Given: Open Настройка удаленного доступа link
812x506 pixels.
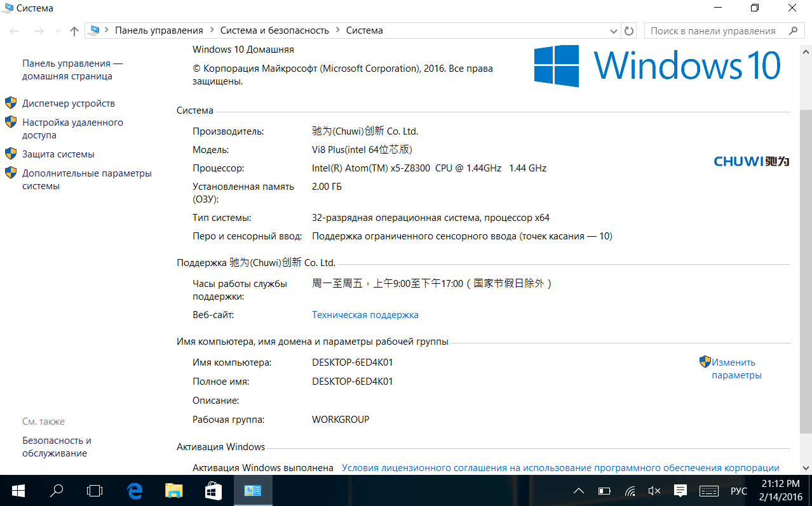Looking at the screenshot, I should [x=72, y=129].
